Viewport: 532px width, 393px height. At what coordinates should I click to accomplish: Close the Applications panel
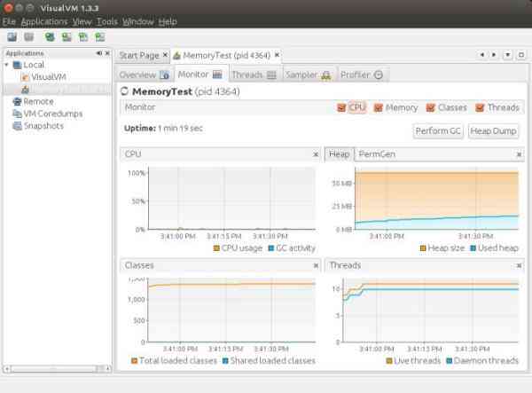pos(107,53)
